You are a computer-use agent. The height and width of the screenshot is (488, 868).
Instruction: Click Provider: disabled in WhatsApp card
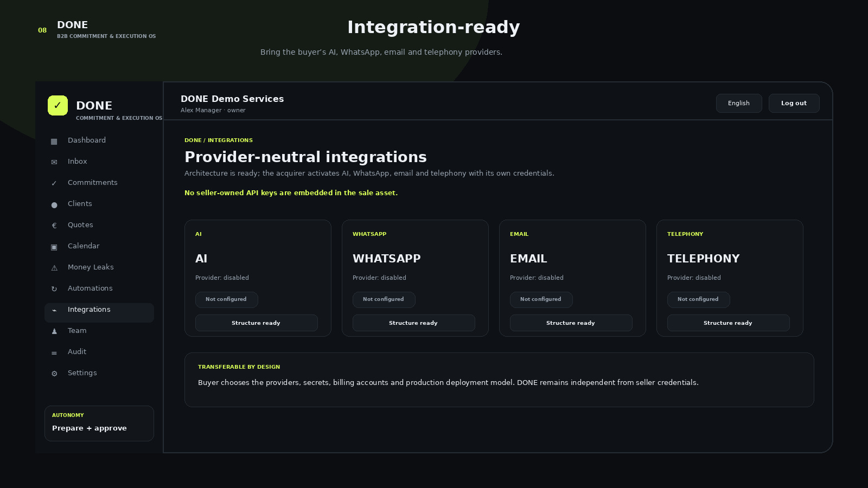click(379, 278)
